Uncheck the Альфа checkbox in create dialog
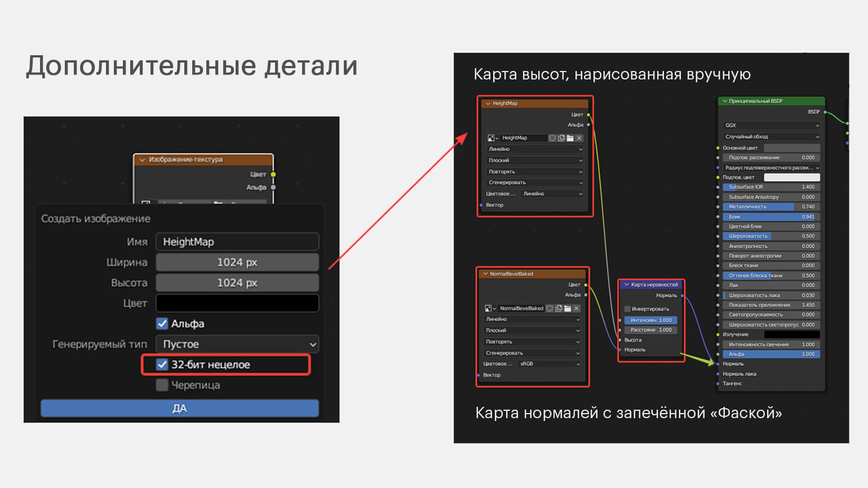The width and height of the screenshot is (868, 488). [x=162, y=323]
